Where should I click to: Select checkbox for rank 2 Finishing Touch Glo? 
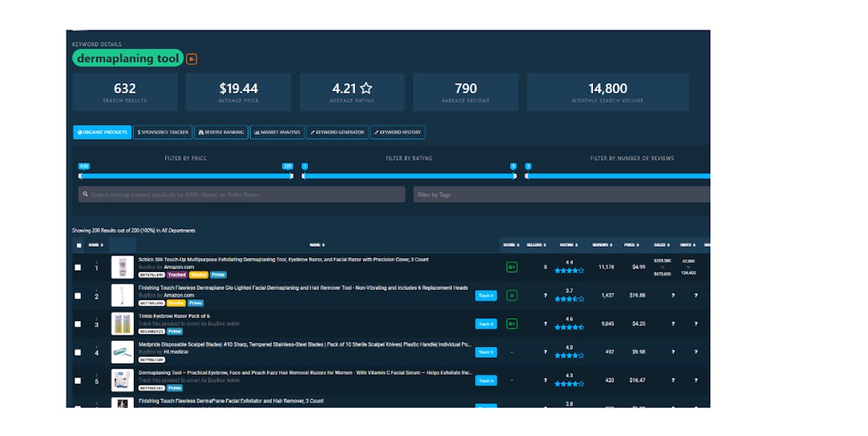click(78, 295)
